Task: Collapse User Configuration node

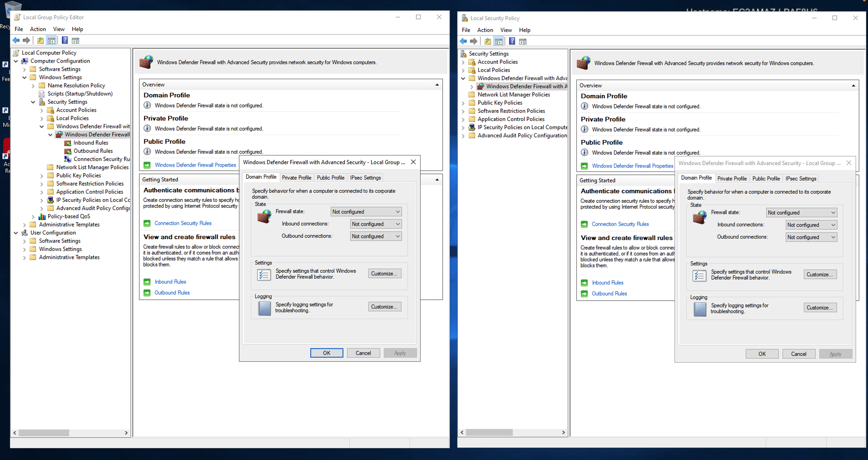Action: 16,233
